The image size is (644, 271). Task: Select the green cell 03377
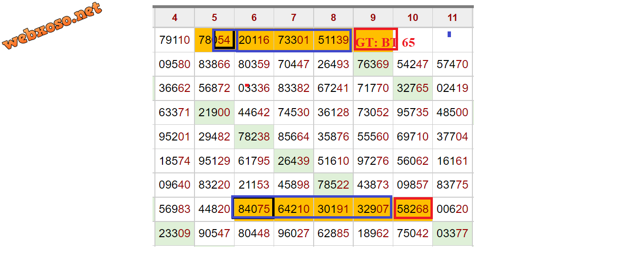point(452,234)
